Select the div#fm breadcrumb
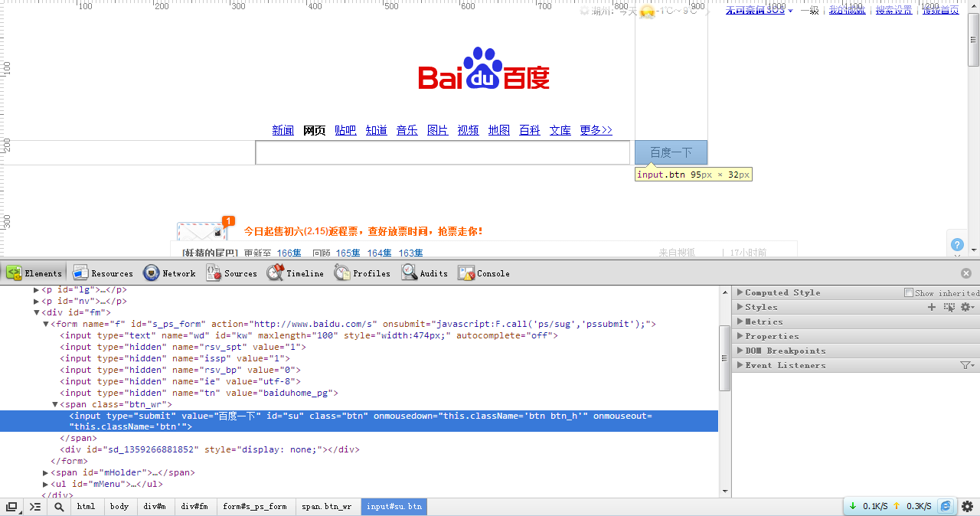The width and height of the screenshot is (980, 516). point(194,507)
